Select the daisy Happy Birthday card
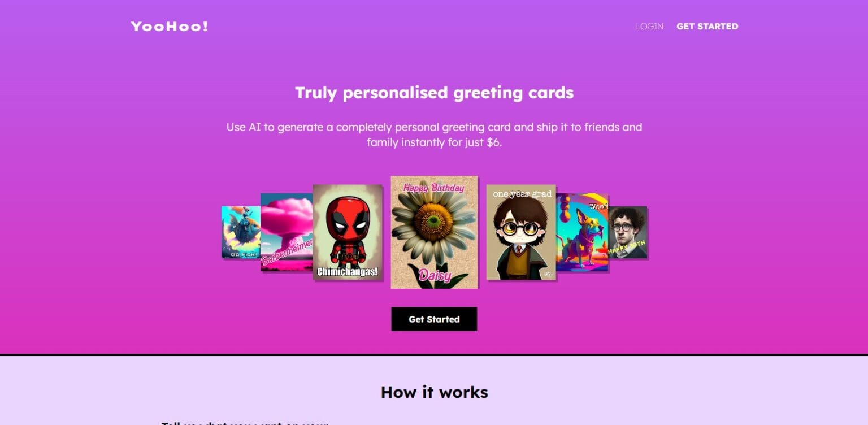Image resolution: width=868 pixels, height=425 pixels. (434, 232)
